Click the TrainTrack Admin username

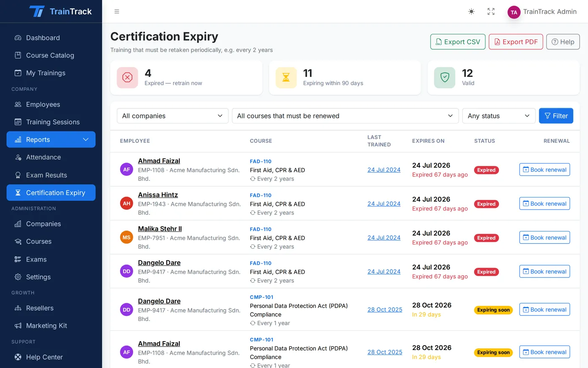[x=550, y=12]
